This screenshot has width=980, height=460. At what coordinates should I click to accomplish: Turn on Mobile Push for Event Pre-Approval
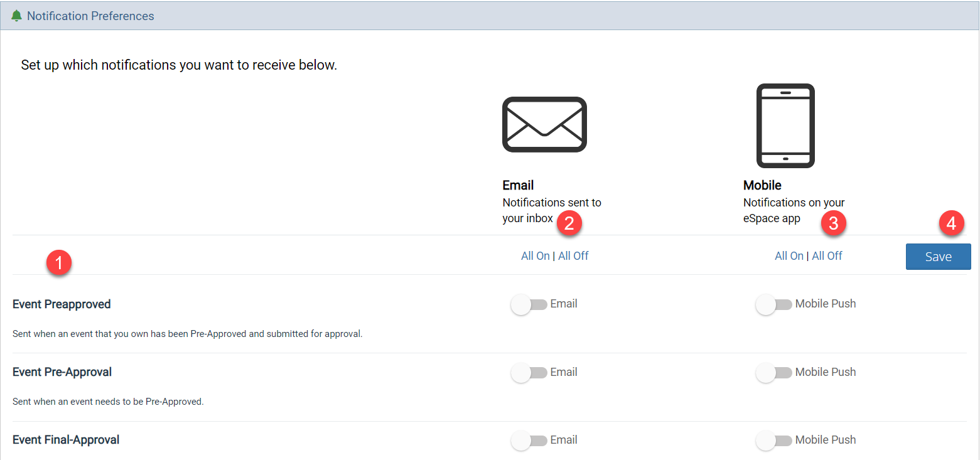(x=773, y=373)
